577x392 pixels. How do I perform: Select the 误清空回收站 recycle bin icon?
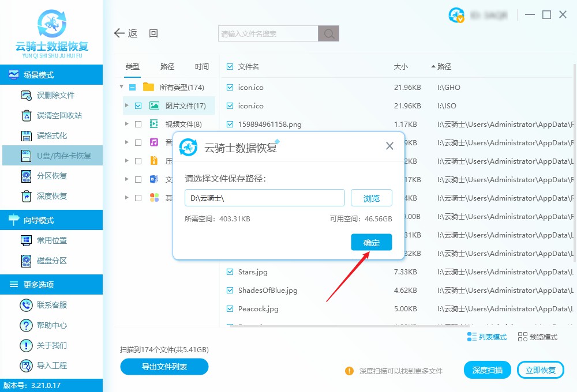27,115
